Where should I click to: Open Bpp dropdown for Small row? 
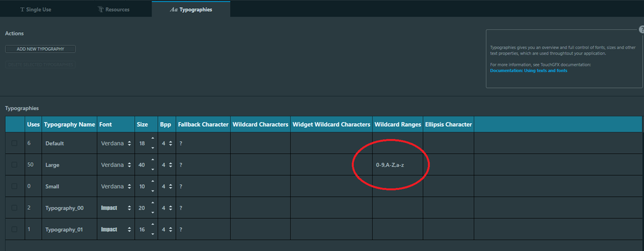coord(167,187)
